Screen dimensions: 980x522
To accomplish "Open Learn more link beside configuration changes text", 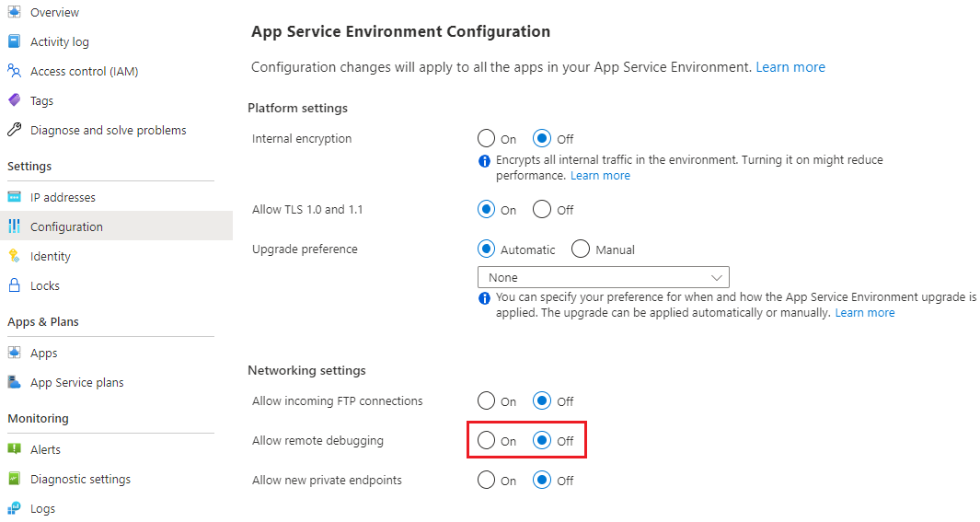I will (x=790, y=67).
